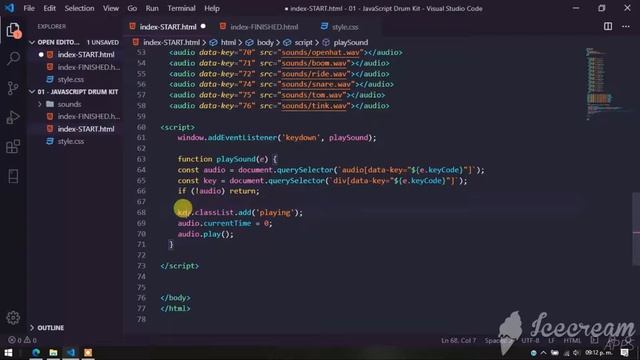Click the activity bar icon below Extensions
Screen dimensions: 640x360
click(x=13, y=176)
